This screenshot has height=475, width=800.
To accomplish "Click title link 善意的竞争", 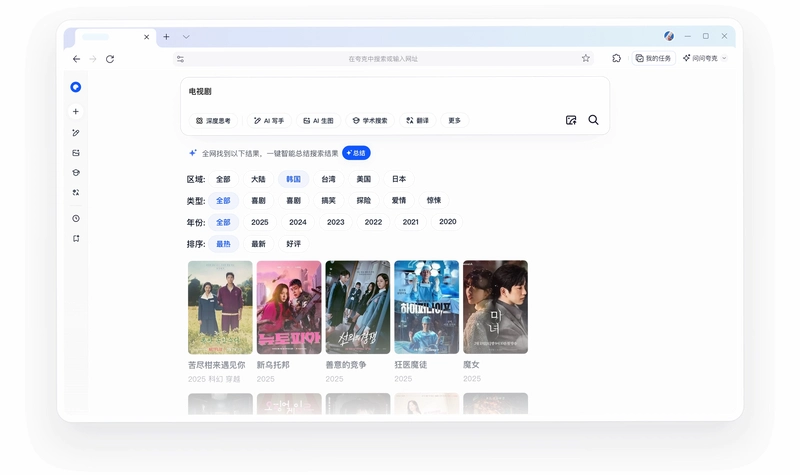I will pyautogui.click(x=346, y=365).
